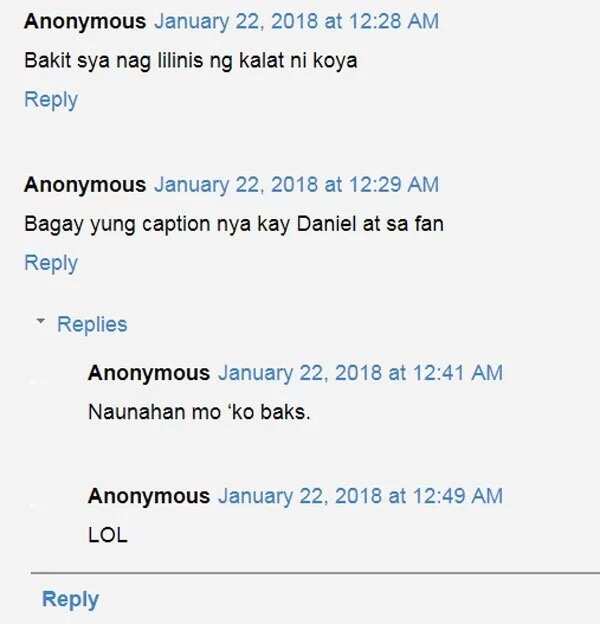600x624 pixels.
Task: Reply to the 12:28 AM comment
Action: [x=51, y=100]
